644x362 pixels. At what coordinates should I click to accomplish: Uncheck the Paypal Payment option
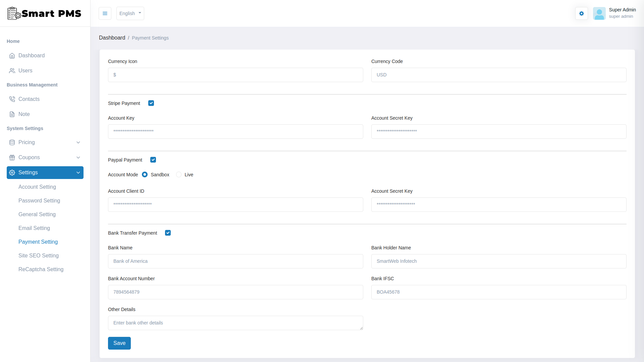coord(153,160)
